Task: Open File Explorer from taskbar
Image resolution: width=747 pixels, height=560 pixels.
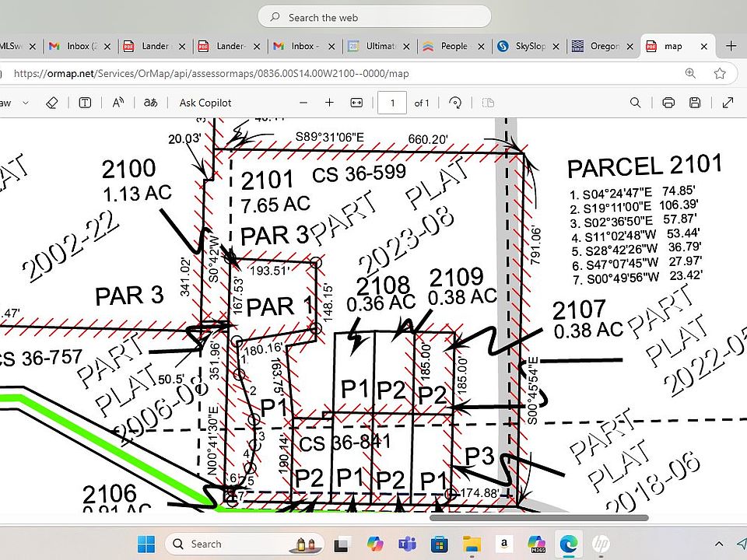Action: [472, 544]
